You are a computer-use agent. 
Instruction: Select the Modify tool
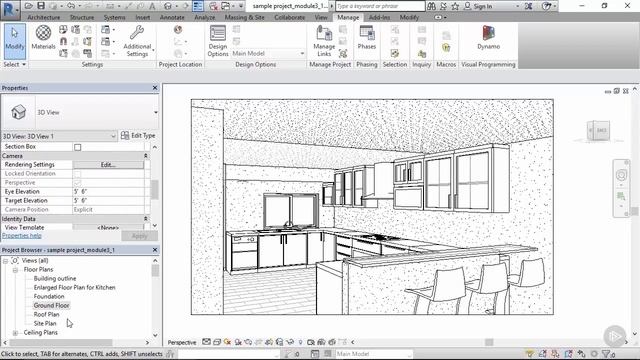(x=15, y=42)
